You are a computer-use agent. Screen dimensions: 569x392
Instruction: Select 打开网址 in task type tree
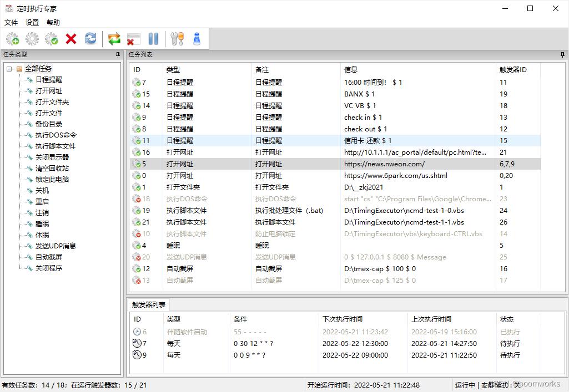(49, 91)
